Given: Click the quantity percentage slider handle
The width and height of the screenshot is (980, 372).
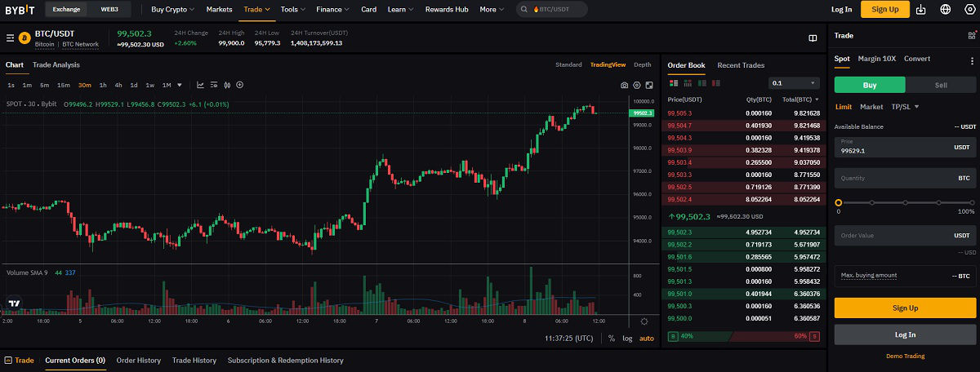Looking at the screenshot, I should (838, 202).
